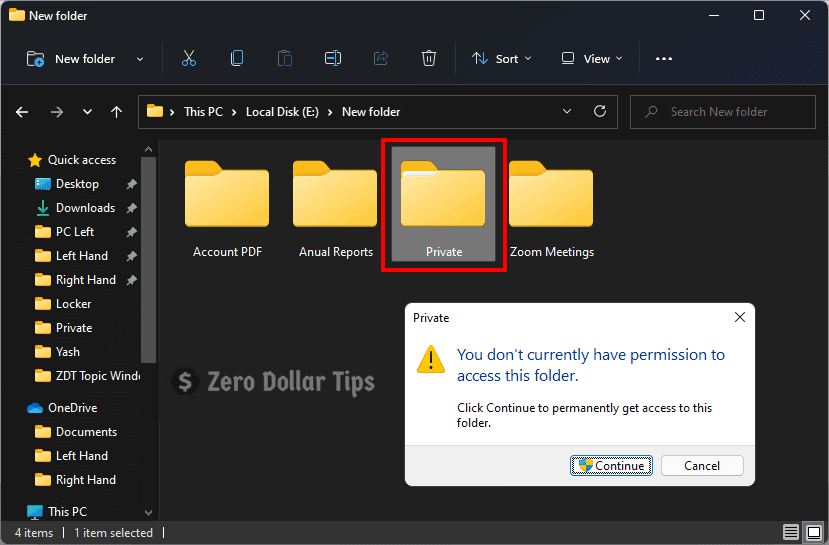The width and height of the screenshot is (829, 545).
Task: Click the Rename icon in toolbar
Action: coord(333,59)
